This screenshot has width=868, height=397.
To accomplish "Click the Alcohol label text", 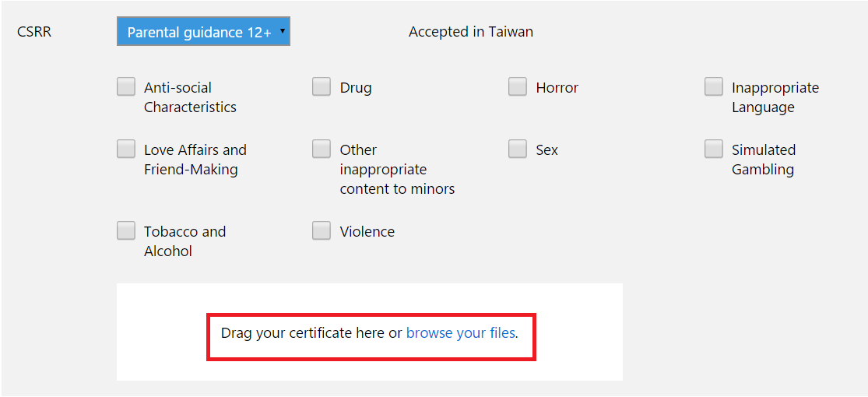I will 167,251.
